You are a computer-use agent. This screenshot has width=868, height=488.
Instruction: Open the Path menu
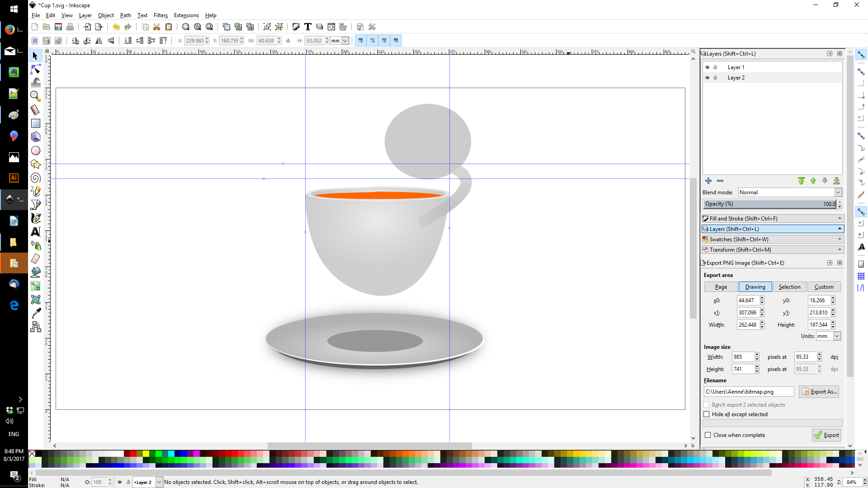pos(125,15)
